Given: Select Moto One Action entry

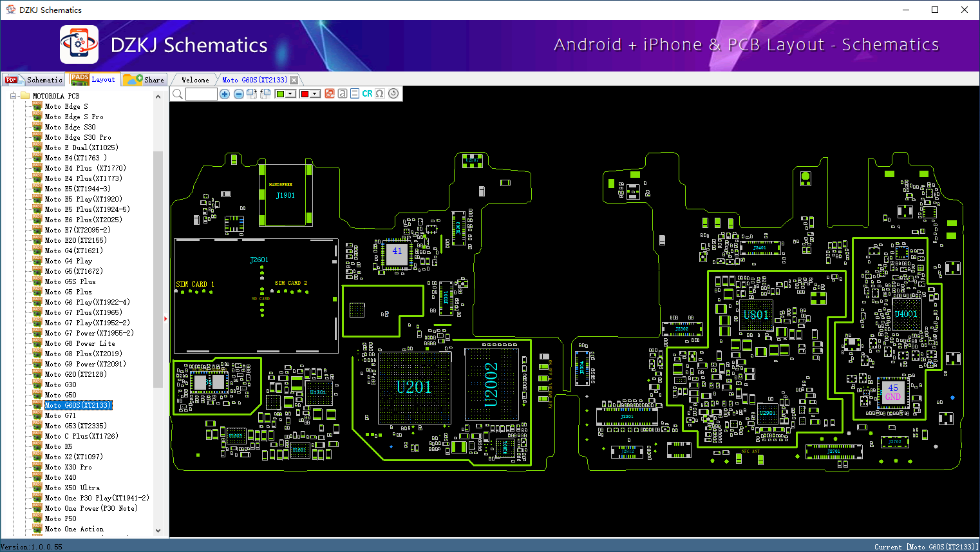Looking at the screenshot, I should (x=74, y=529).
